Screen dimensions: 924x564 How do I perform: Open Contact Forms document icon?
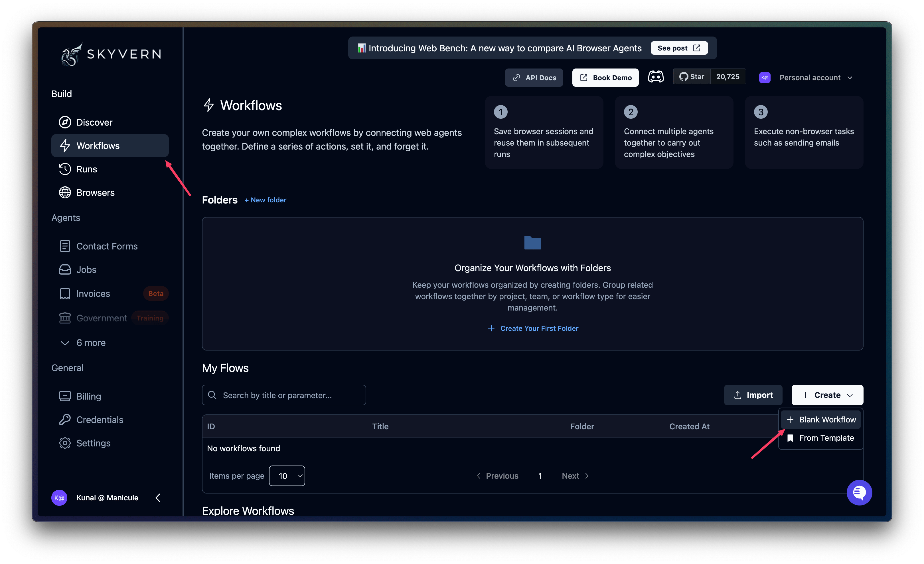tap(65, 246)
